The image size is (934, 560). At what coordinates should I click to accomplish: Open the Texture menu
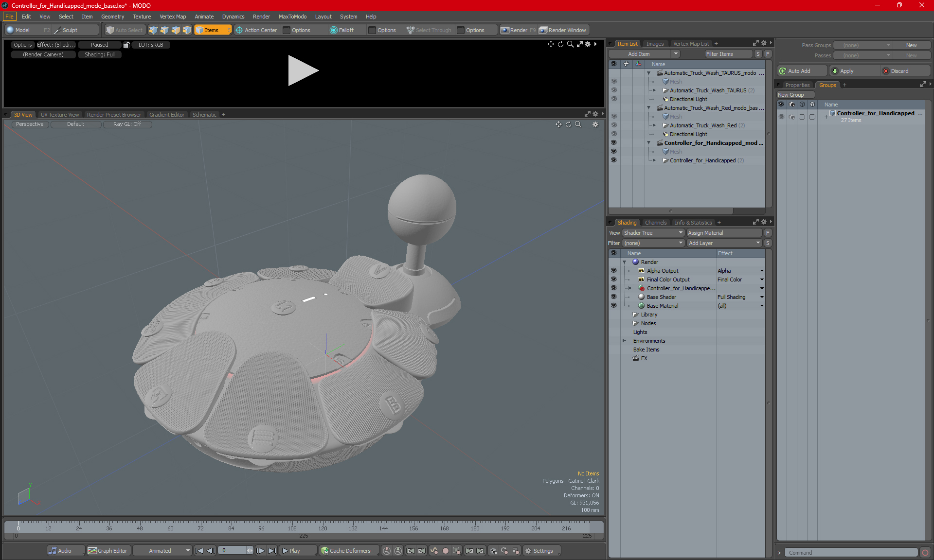[142, 17]
